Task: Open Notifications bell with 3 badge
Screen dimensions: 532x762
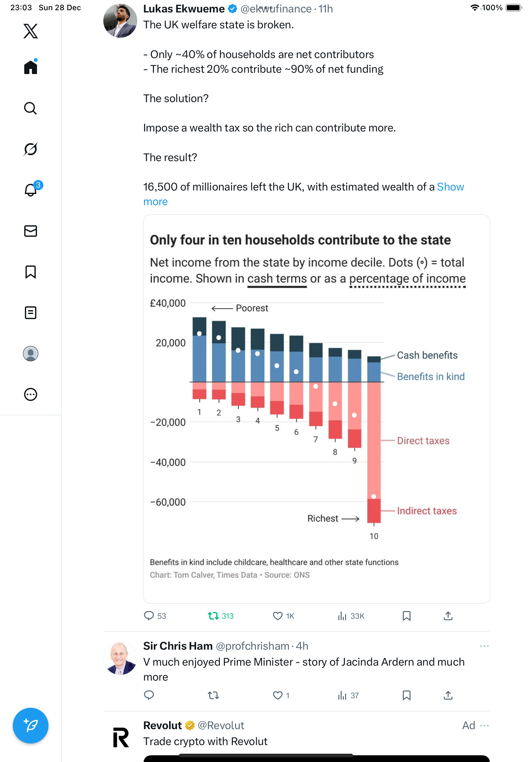Action: tap(31, 190)
